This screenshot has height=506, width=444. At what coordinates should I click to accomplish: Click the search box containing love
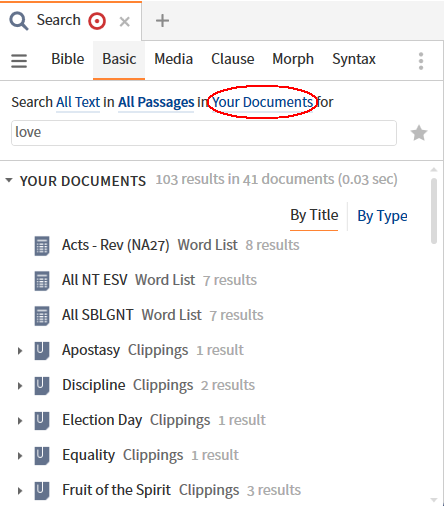click(204, 133)
